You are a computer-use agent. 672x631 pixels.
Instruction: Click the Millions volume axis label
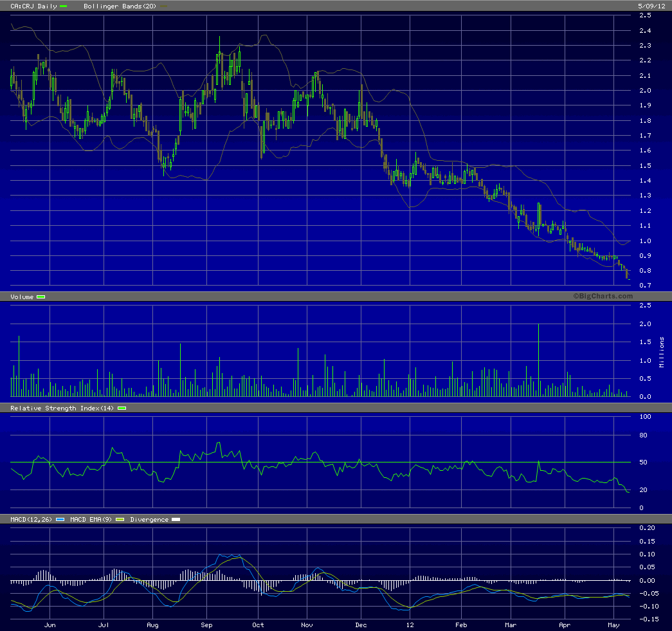(x=662, y=352)
